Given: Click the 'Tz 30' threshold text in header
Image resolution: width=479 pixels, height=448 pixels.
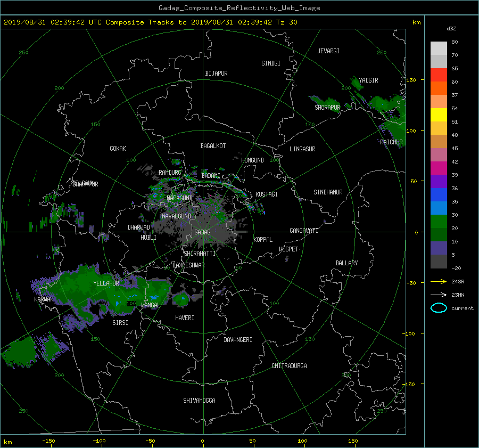Looking at the screenshot, I should pyautogui.click(x=286, y=22).
